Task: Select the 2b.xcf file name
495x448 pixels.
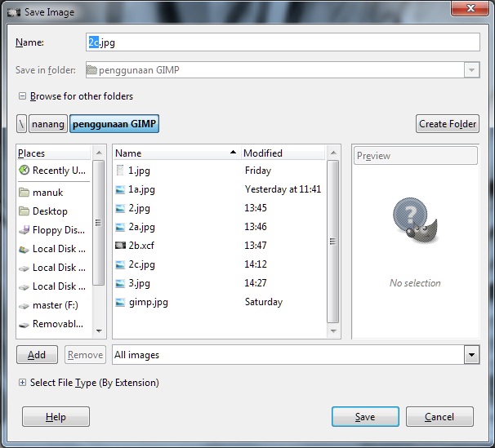Action: [x=141, y=246]
